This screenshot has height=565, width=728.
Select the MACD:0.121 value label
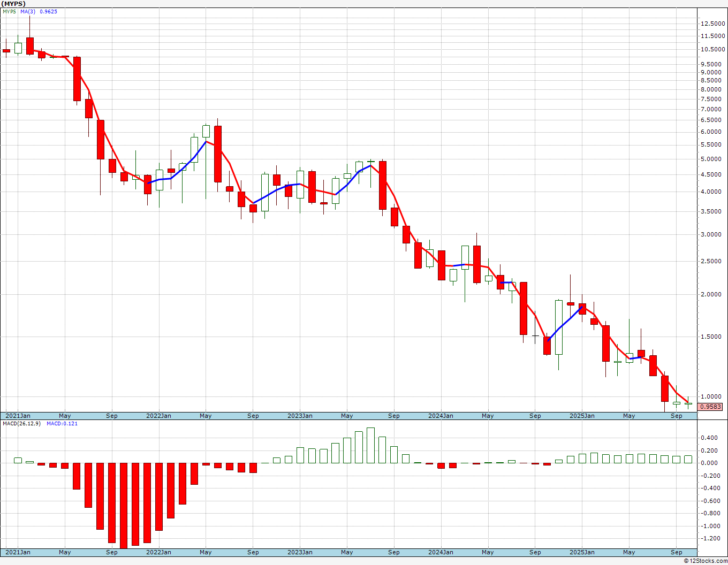coord(62,424)
